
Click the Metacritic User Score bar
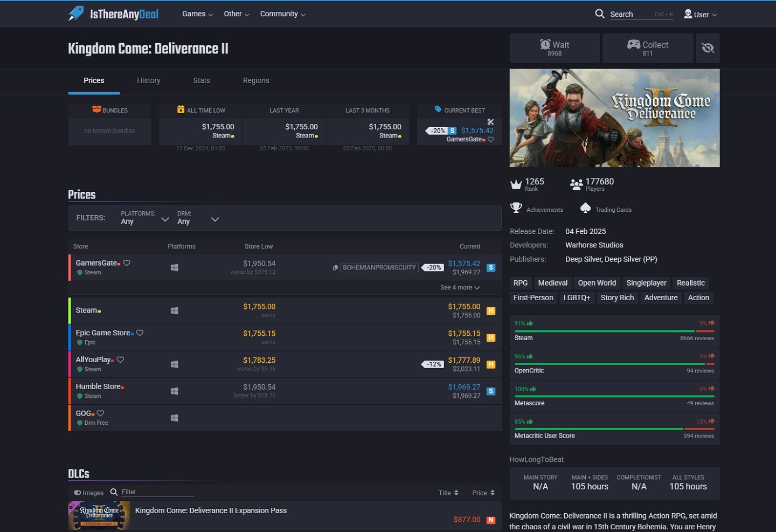click(614, 429)
